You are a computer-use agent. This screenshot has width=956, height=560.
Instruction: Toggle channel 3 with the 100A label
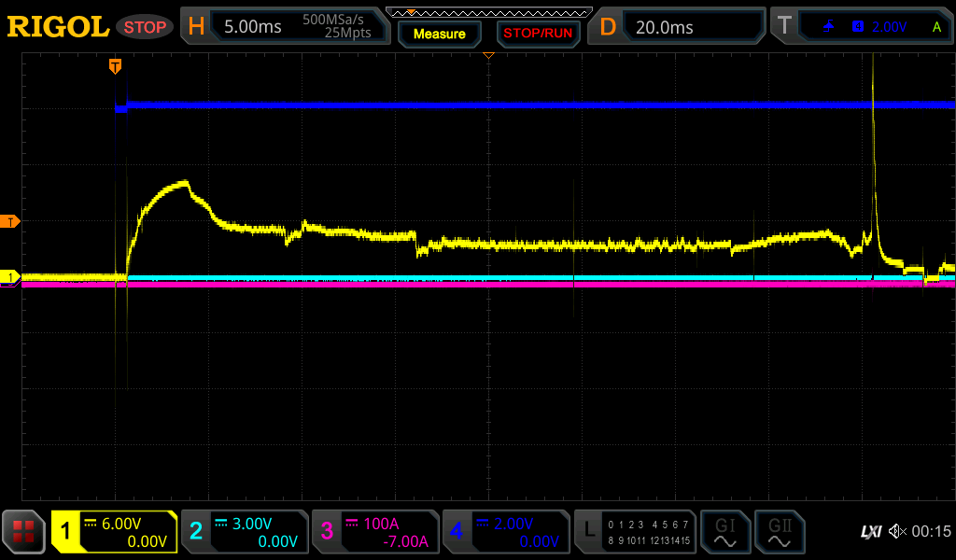(375, 532)
